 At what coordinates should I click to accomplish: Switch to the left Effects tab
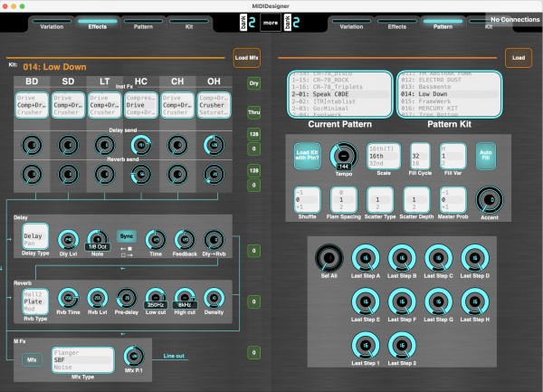[98, 24]
